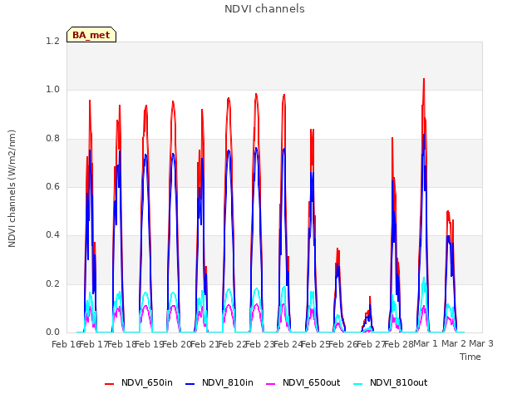Click the 0.2 y-axis tick label

coord(52,284)
